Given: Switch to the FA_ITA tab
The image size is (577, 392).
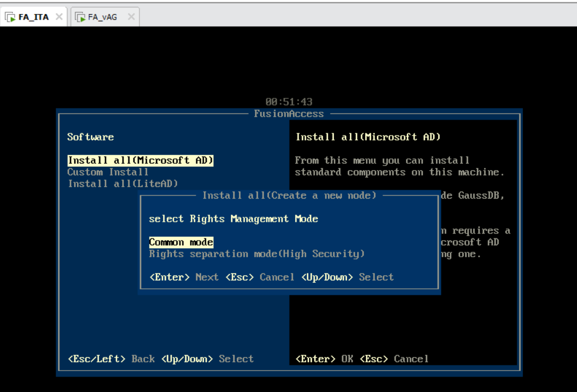Looking at the screenshot, I should [x=33, y=17].
